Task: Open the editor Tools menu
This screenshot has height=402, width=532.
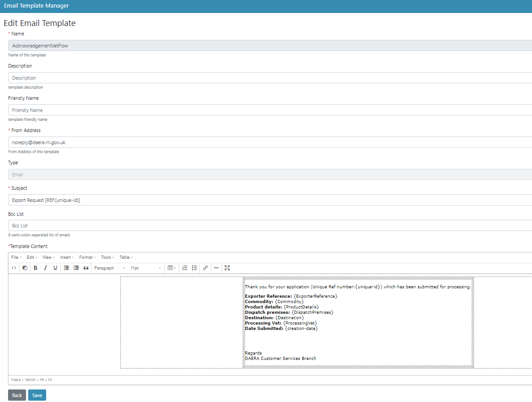Action: click(x=108, y=257)
